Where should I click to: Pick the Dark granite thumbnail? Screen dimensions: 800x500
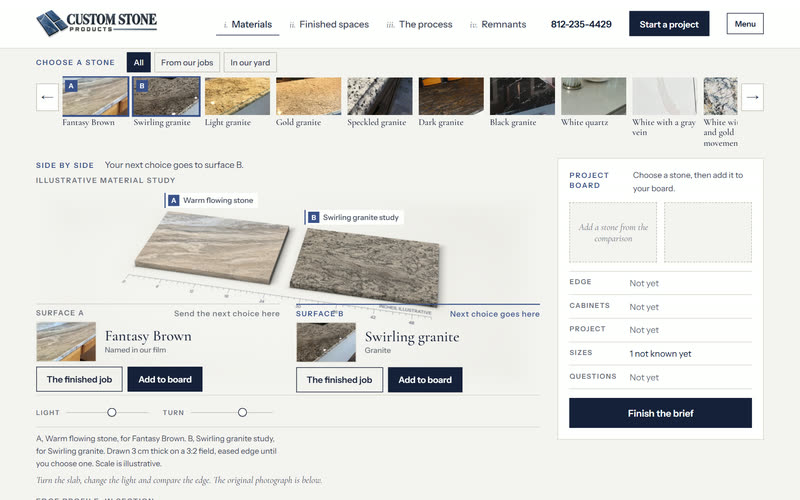451,96
